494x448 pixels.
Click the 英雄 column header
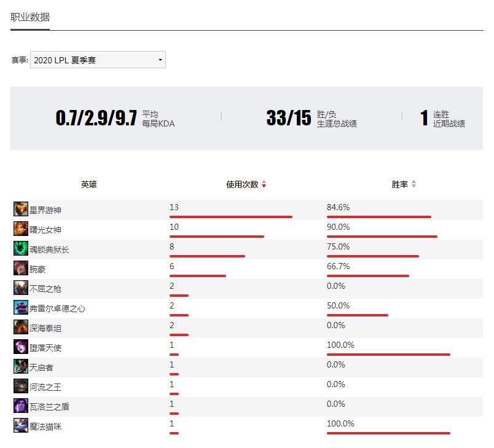tap(88, 184)
